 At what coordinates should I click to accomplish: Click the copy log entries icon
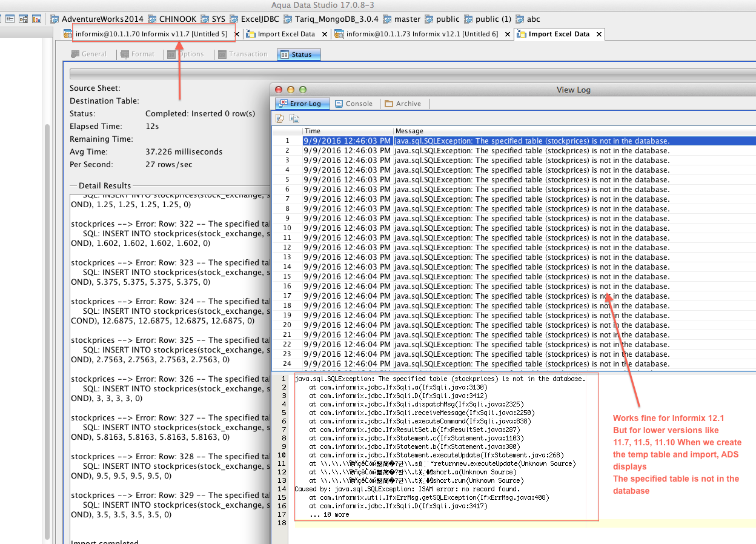[294, 119]
